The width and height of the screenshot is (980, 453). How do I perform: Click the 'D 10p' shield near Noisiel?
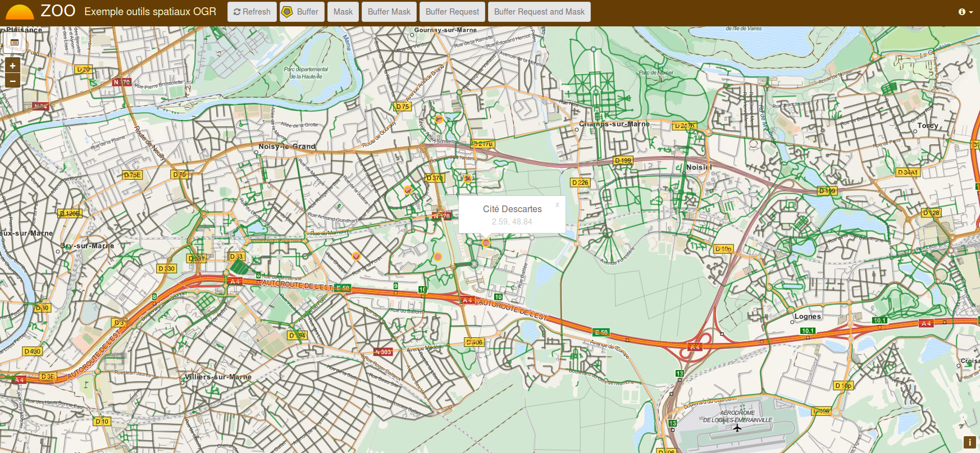point(723,249)
